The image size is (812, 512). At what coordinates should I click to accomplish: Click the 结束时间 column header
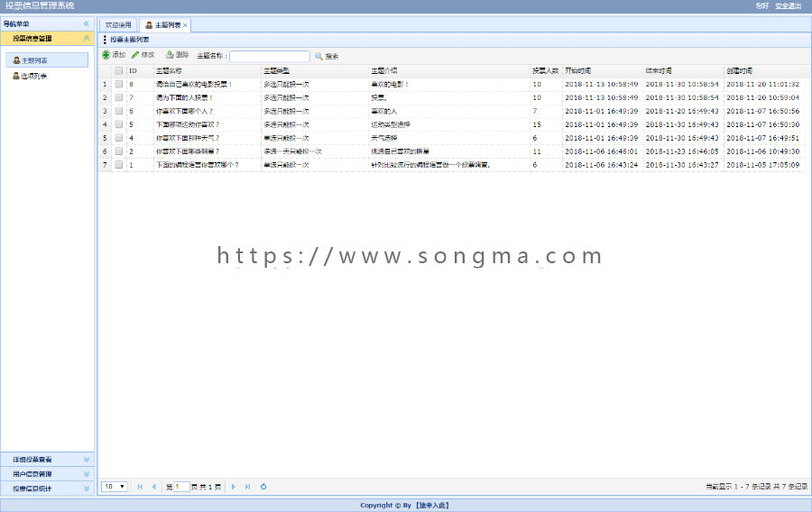684,71
